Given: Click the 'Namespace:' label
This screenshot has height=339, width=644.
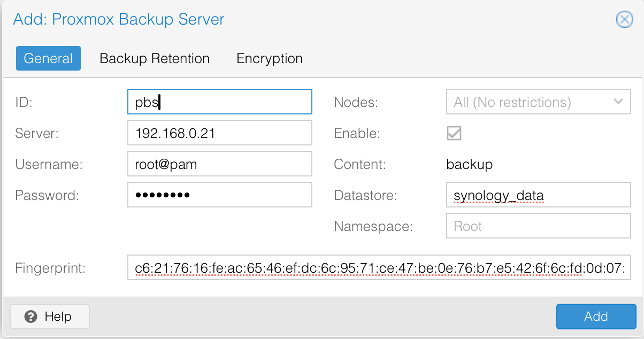Looking at the screenshot, I should pyautogui.click(x=373, y=227).
